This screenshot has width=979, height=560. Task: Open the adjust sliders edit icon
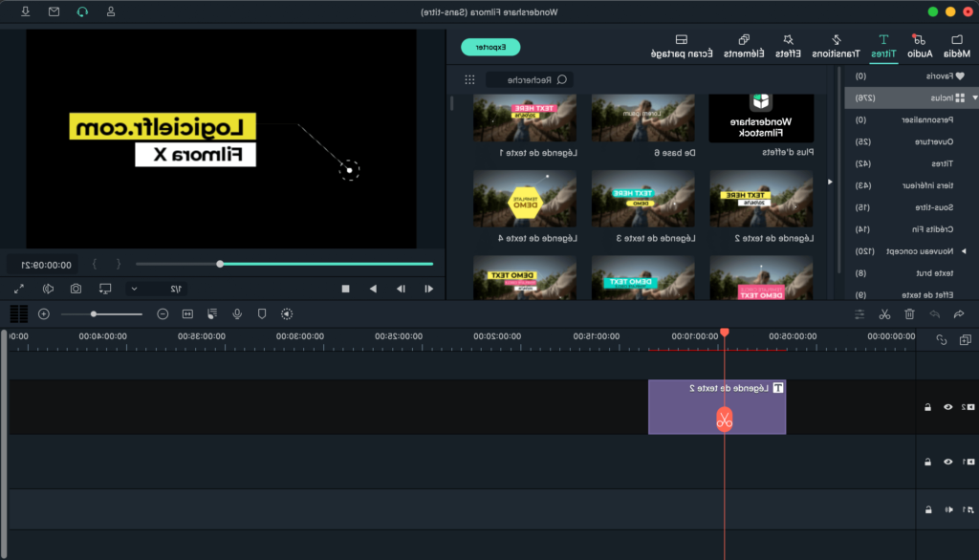point(859,314)
